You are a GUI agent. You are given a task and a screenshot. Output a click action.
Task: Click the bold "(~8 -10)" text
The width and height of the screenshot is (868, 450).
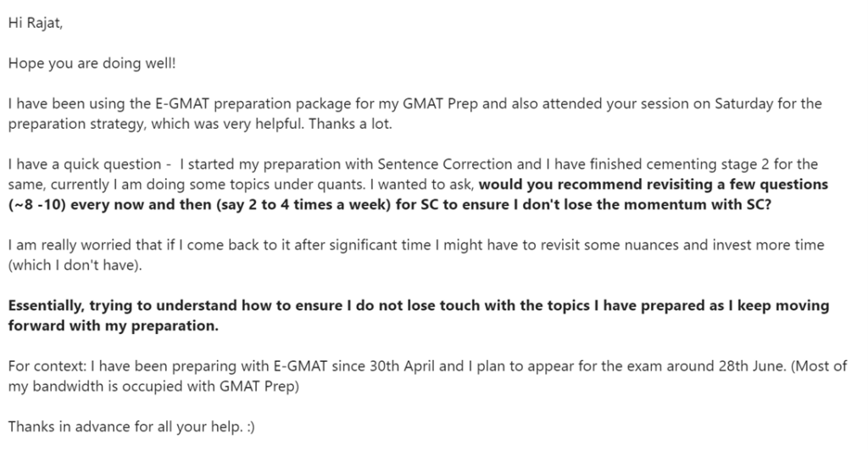pyautogui.click(x=37, y=205)
